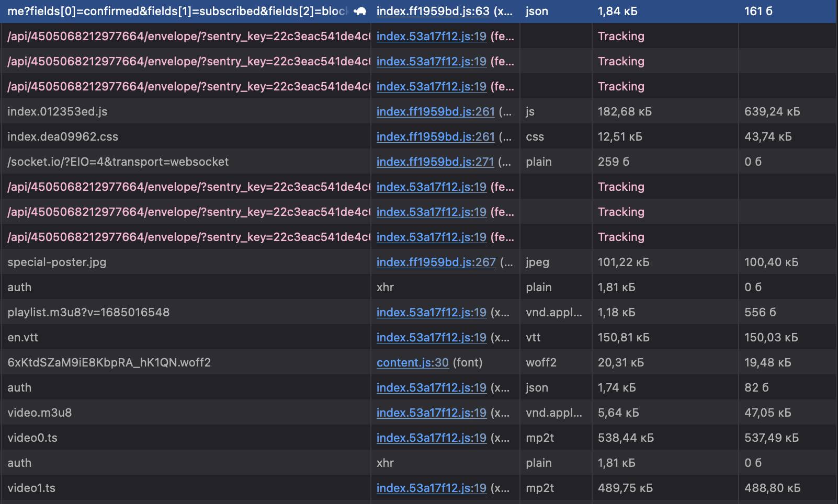Screen dimensions: 838x504
Task: Open initiator link in the playlist.m3u8 row
Action: pos(431,312)
